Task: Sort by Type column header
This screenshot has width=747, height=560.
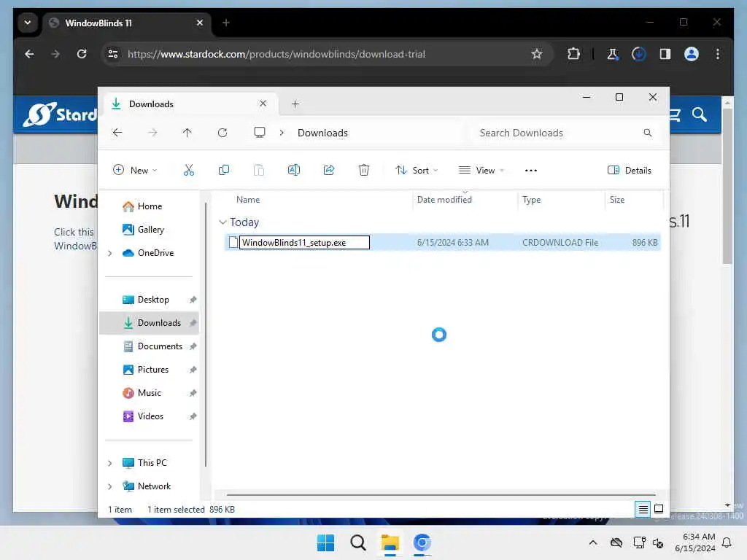Action: click(x=531, y=200)
